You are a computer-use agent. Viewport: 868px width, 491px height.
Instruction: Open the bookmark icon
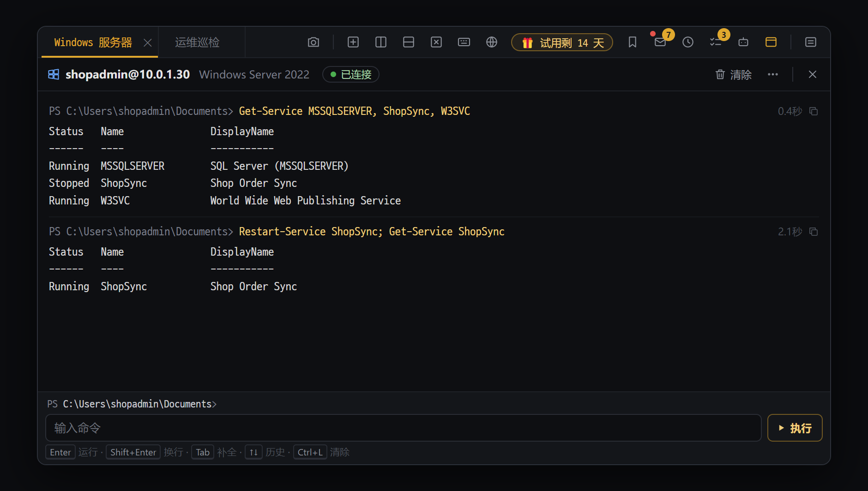(x=633, y=42)
